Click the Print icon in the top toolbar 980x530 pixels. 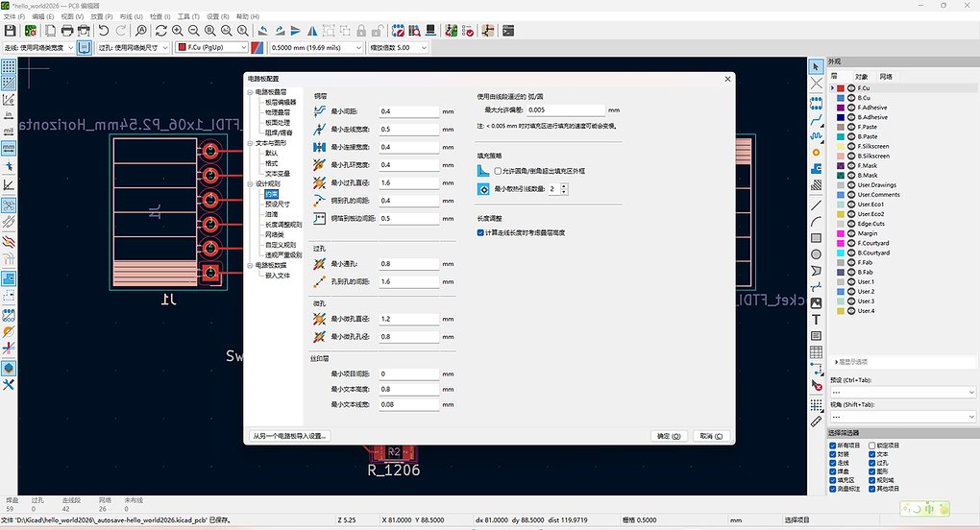67,31
